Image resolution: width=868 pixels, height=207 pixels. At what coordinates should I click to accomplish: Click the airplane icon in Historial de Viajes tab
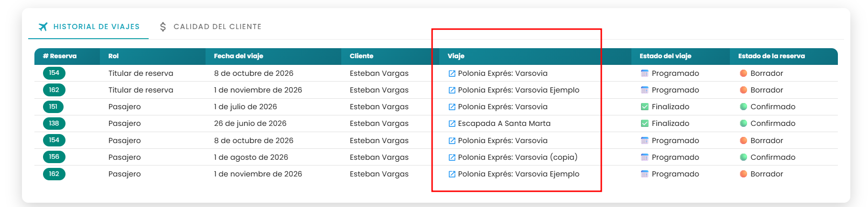[43, 27]
